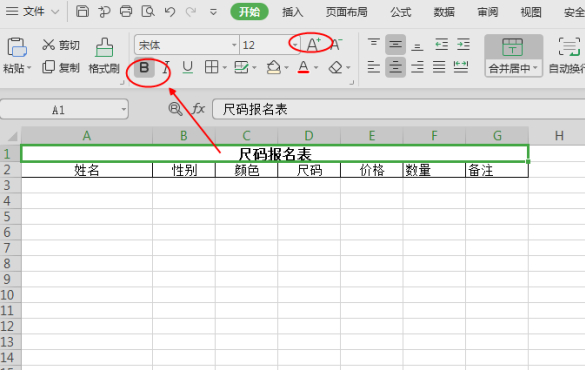Toggle horizontal center alignment
This screenshot has width=585, height=370.
(395, 68)
